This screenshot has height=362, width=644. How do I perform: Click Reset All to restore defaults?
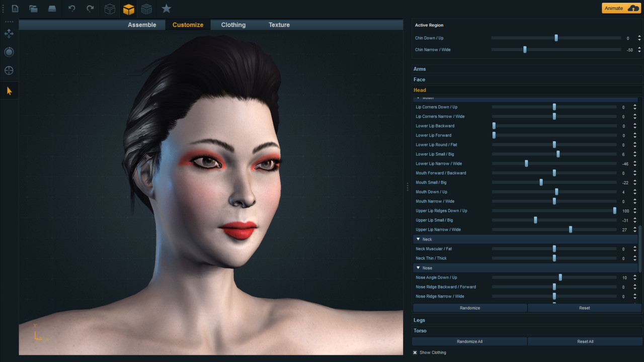point(585,341)
